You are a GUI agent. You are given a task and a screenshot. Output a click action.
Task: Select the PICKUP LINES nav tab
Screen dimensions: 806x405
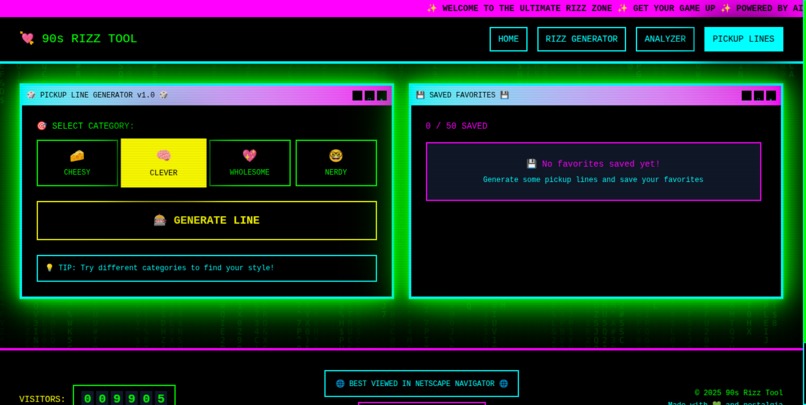point(743,39)
